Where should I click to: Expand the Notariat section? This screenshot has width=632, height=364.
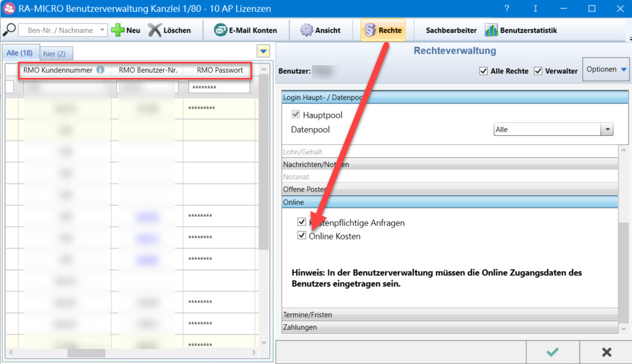[x=450, y=177]
